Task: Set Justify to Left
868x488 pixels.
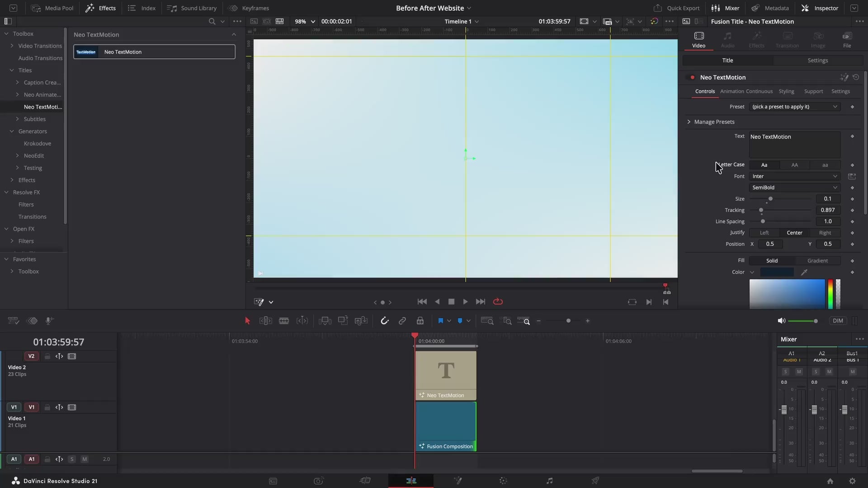Action: [x=764, y=233]
